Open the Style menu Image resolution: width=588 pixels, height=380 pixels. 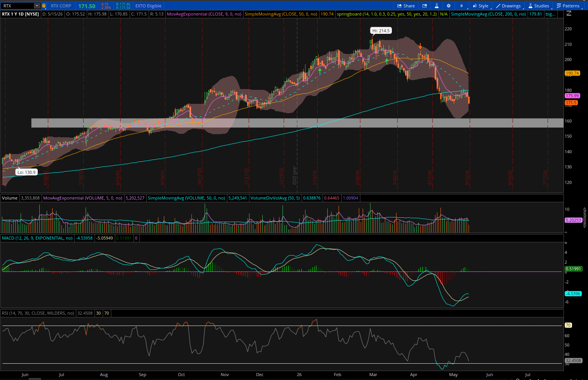(481, 6)
